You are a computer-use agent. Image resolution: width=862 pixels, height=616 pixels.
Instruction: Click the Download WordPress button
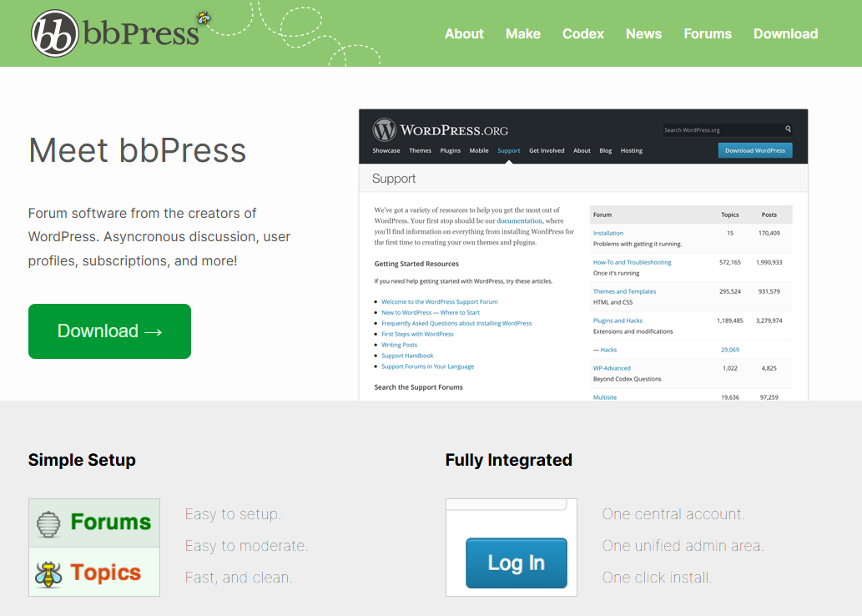point(755,149)
